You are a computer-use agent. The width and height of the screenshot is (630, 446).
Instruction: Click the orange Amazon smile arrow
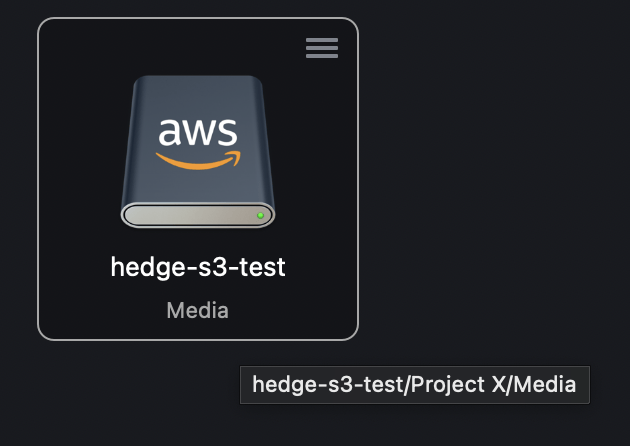198,159
